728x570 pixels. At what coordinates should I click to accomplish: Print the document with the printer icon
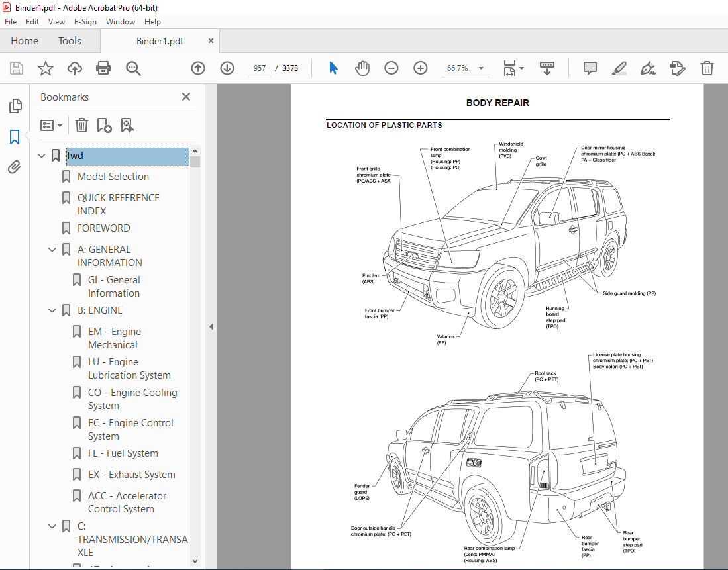[x=103, y=68]
